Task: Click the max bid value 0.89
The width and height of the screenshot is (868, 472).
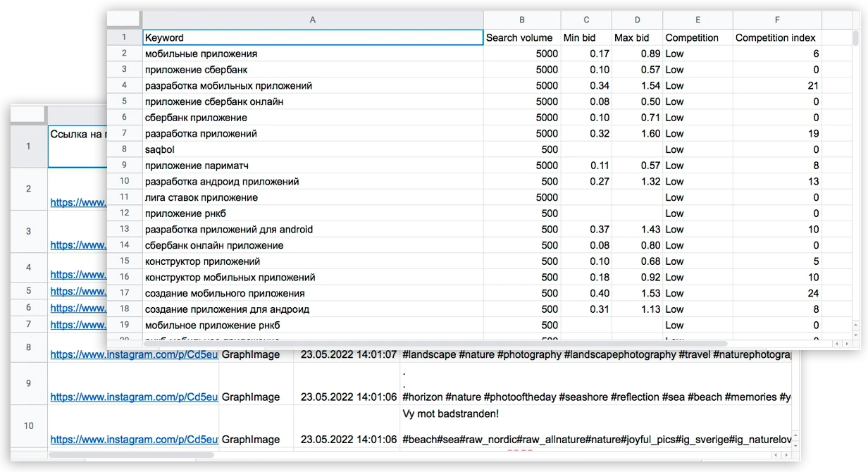Action: (638, 54)
